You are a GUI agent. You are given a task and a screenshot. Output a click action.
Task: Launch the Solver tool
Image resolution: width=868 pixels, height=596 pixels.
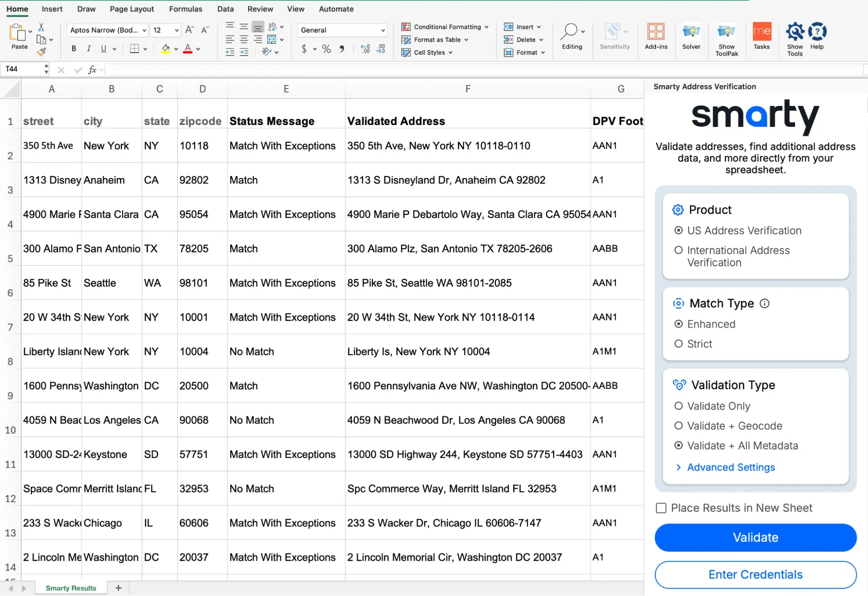click(x=691, y=36)
